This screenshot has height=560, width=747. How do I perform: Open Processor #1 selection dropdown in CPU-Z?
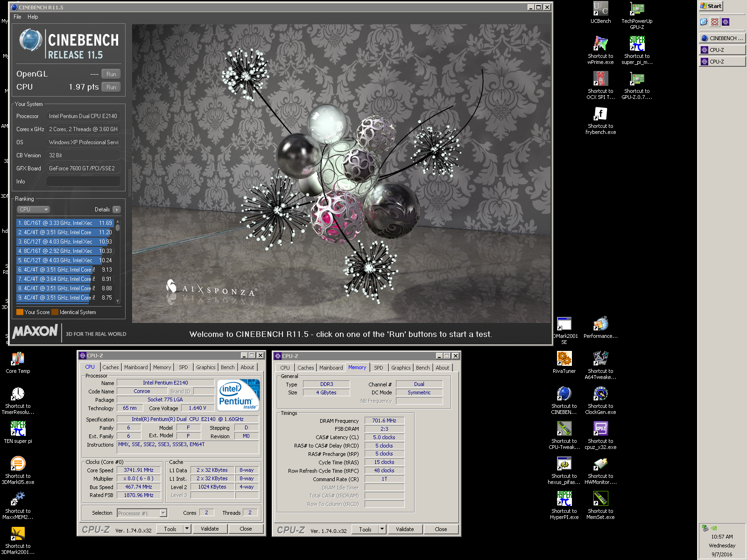coord(142,513)
